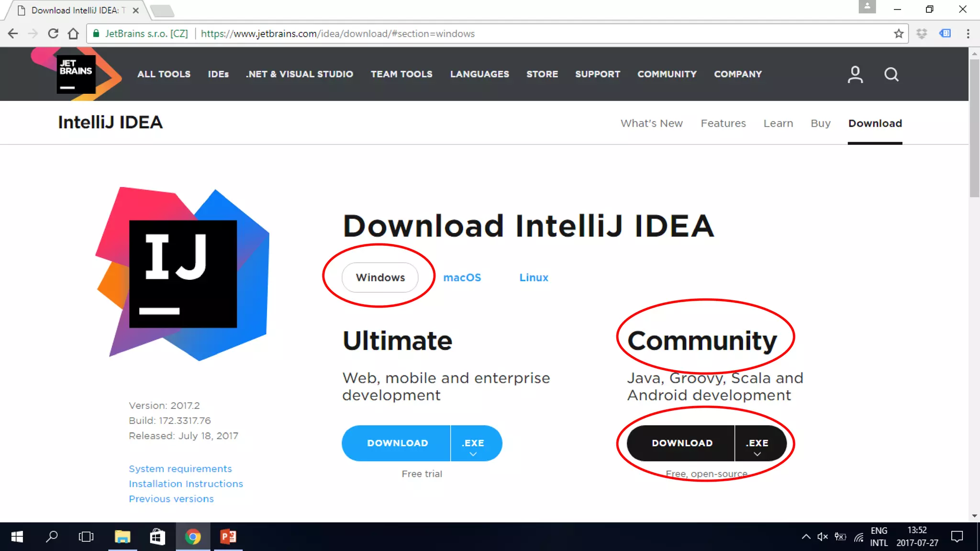Open the IDEs menu

[218, 74]
